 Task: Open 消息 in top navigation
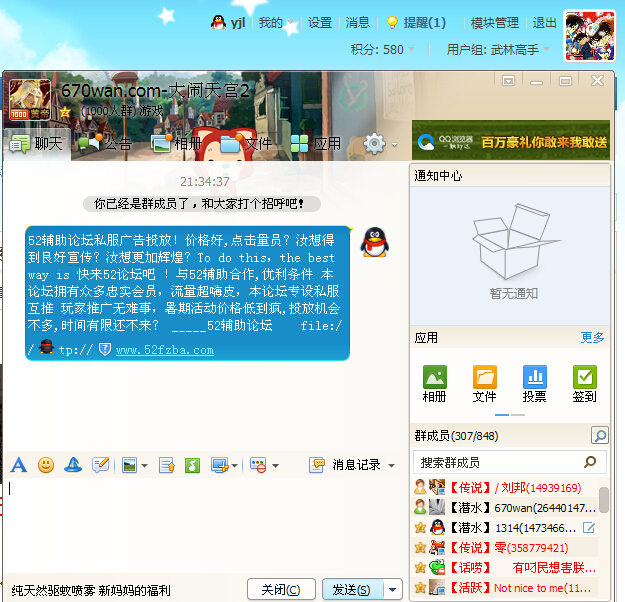click(358, 22)
